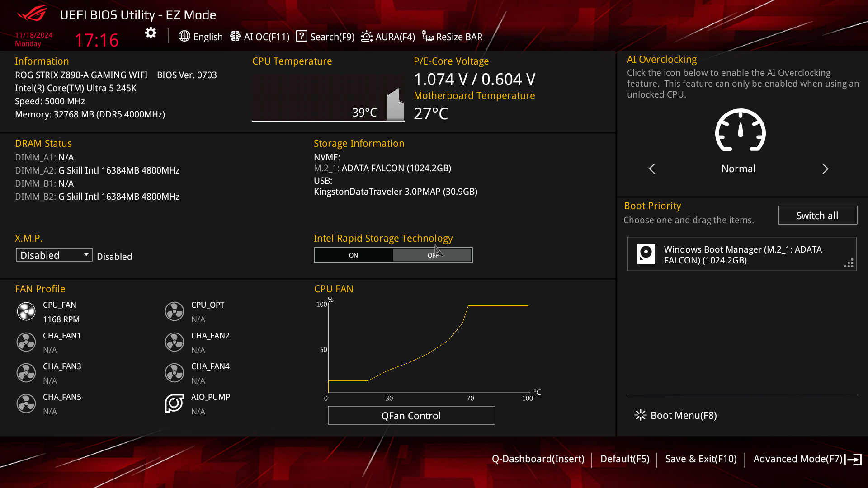Viewport: 868px width, 488px height.
Task: Click the Boot Menu star icon
Action: tap(640, 415)
